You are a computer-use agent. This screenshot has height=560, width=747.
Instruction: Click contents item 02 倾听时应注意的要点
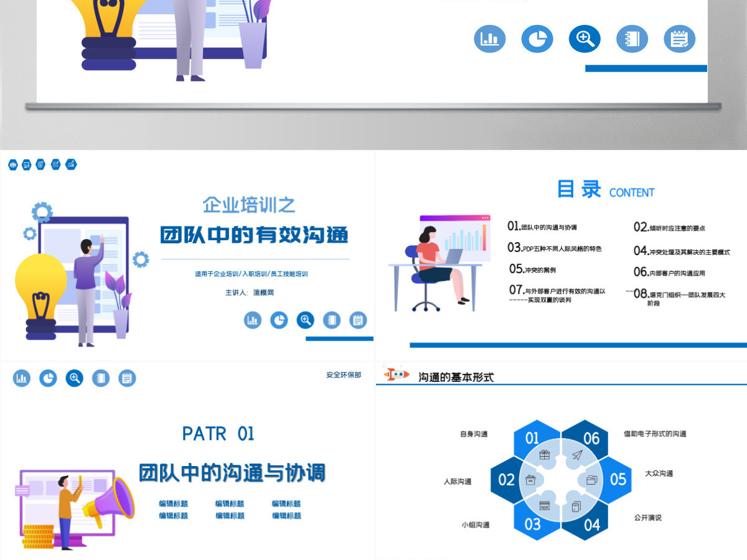669,227
